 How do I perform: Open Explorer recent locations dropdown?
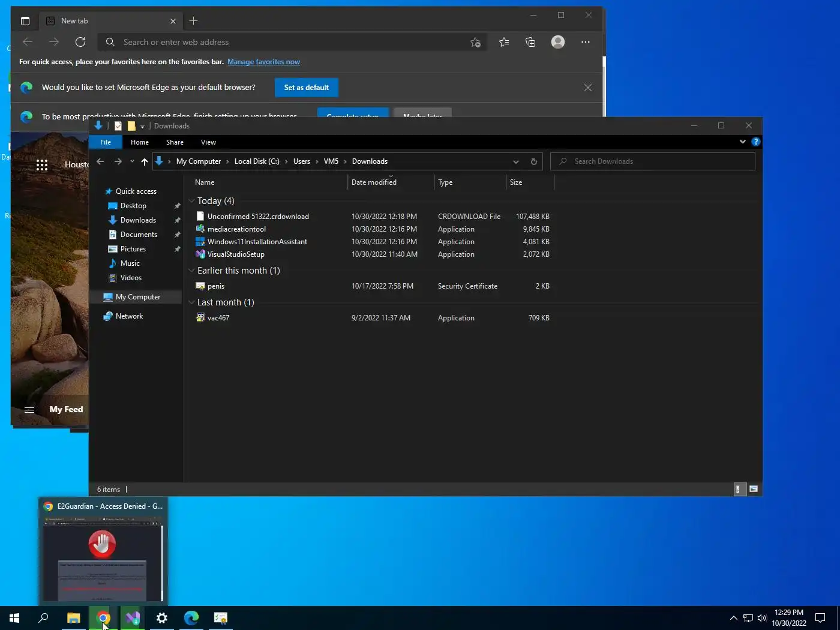pos(132,161)
